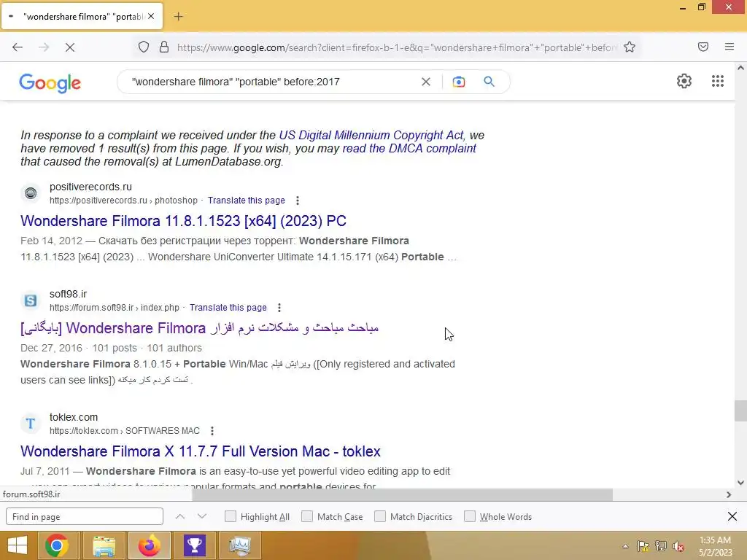Screen dimensions: 747x560
Task: Click the soft98.ir site favicon
Action: (31, 300)
